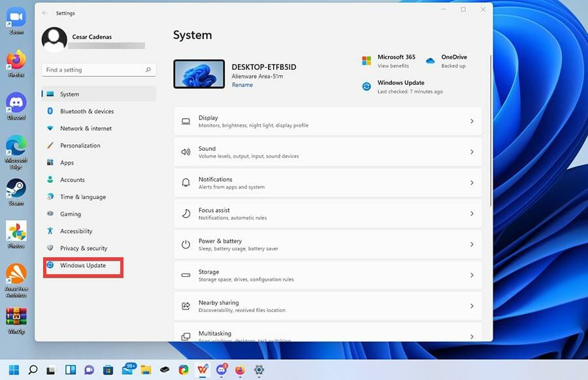
Task: Select System in the Settings sidebar
Action: (99, 94)
